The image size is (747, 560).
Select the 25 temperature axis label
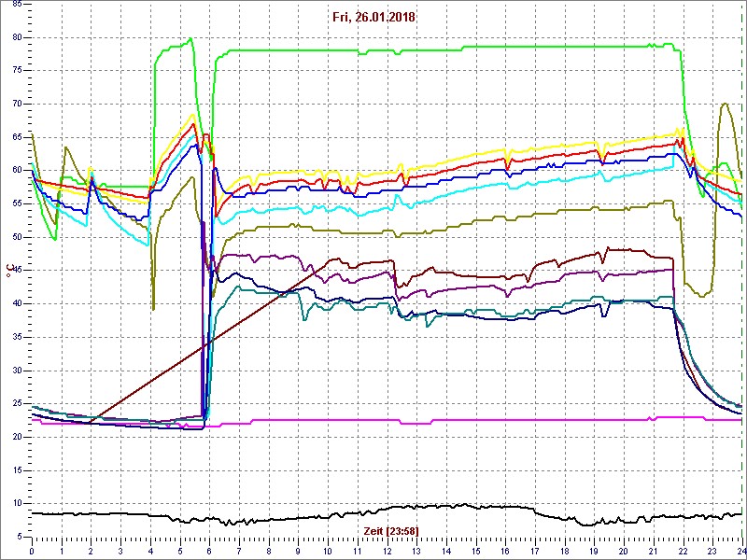(x=17, y=404)
